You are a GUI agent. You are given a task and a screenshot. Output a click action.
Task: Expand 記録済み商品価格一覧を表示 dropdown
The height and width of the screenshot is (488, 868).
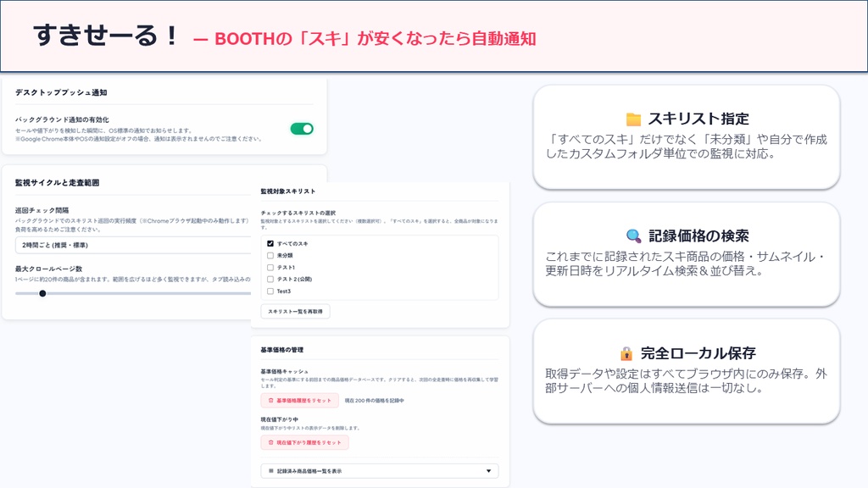pyautogui.click(x=379, y=471)
